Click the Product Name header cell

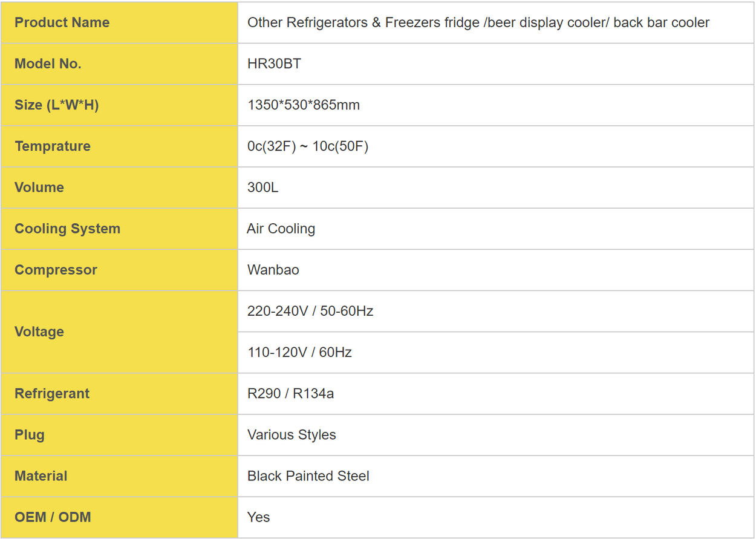coord(119,22)
